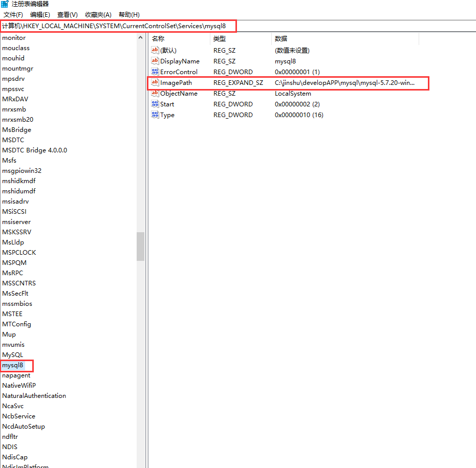Select the mpssvc key
The image size is (476, 468).
(13, 89)
